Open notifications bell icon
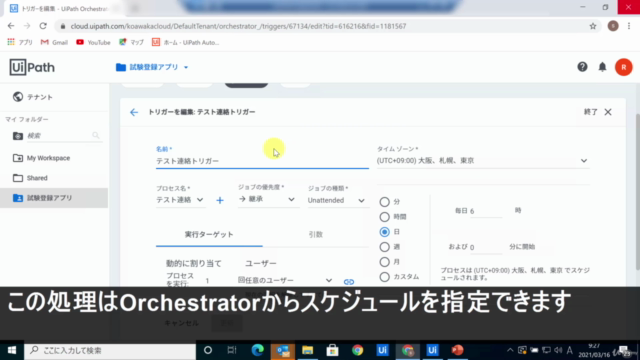The width and height of the screenshot is (640, 360). 602,67
